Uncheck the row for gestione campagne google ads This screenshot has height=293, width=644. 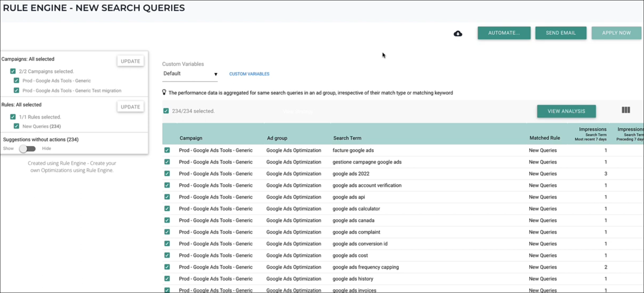(x=167, y=162)
